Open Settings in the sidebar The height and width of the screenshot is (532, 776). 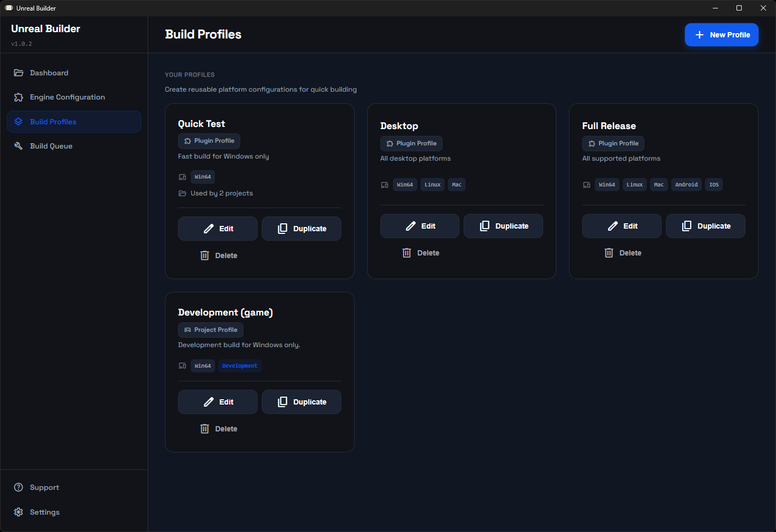coord(74,512)
